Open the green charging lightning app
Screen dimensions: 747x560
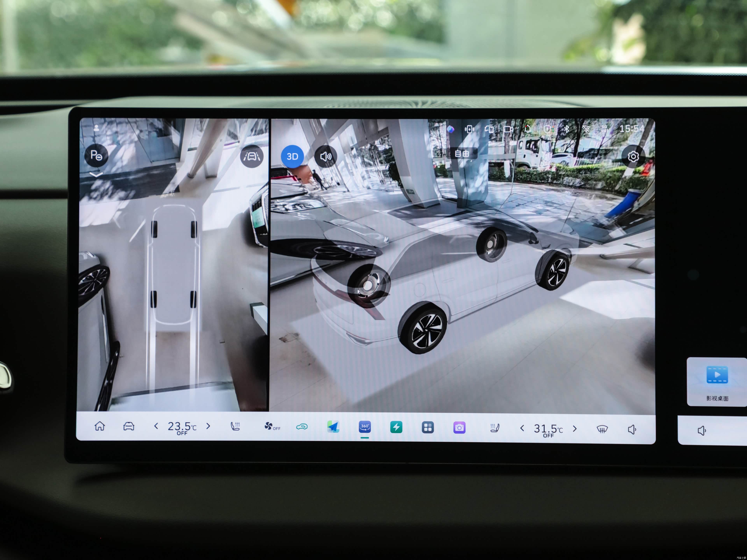point(396,427)
